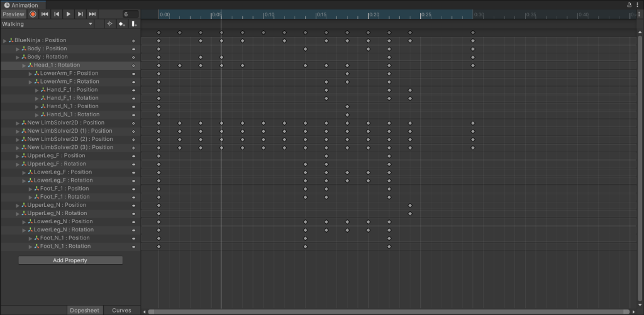Play the Walking animation
The height and width of the screenshot is (315, 644).
tap(69, 14)
